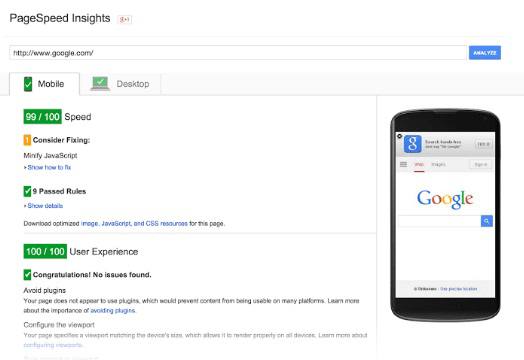Click the hamburger menu icon in phone preview

click(403, 164)
